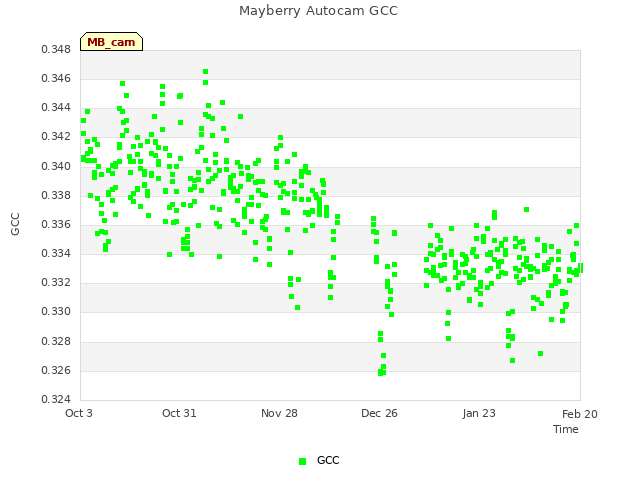The image size is (640, 480).
Task: Click the 0.330 y-axis value
Action: pos(56,311)
